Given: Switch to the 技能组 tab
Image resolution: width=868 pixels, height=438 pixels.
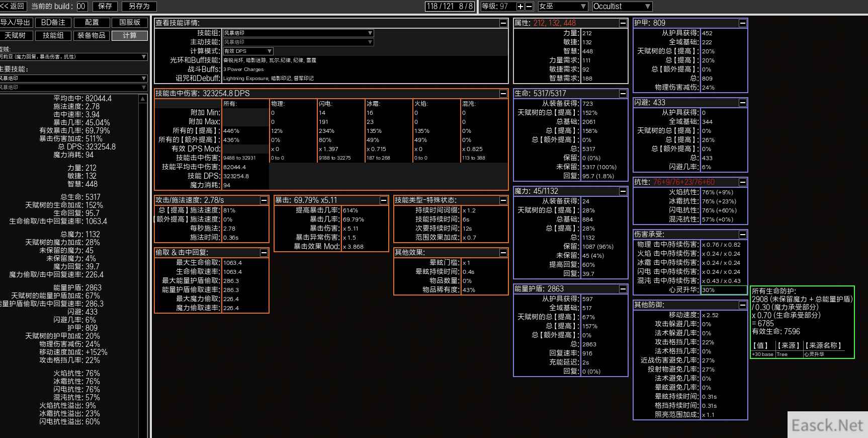Looking at the screenshot, I should click(53, 36).
